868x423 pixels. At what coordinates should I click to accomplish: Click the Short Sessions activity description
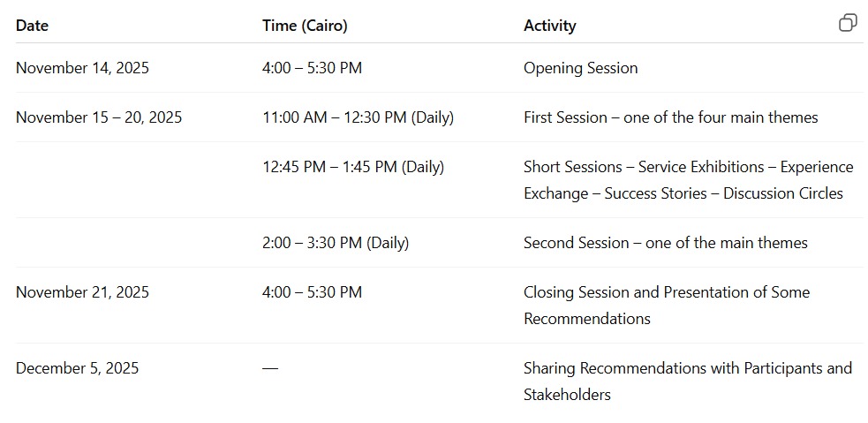688,180
